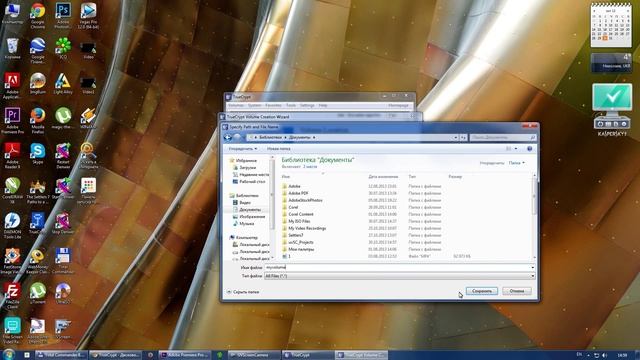Click the Библиотека breadcrumb segment
This screenshot has height=360, width=640.
coord(270,138)
